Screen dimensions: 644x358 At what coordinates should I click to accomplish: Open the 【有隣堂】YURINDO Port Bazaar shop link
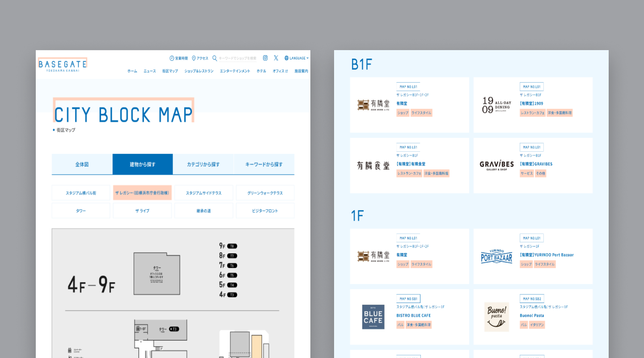tap(547, 255)
